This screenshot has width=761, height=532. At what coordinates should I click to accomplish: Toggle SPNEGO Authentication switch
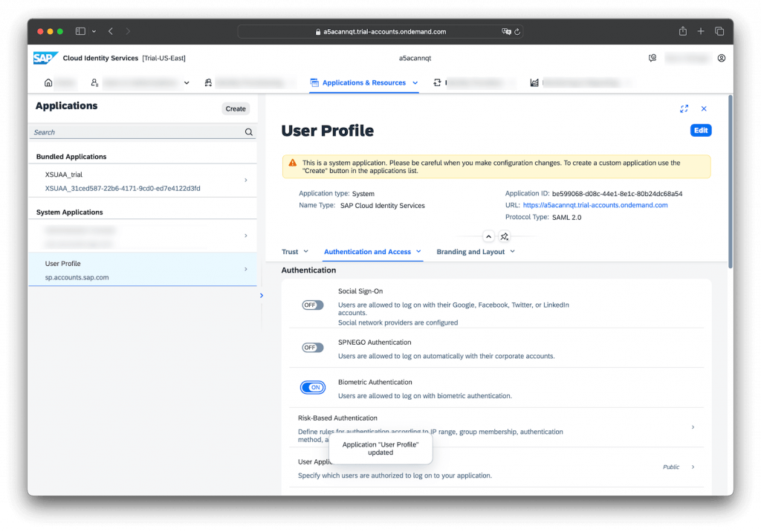tap(313, 348)
